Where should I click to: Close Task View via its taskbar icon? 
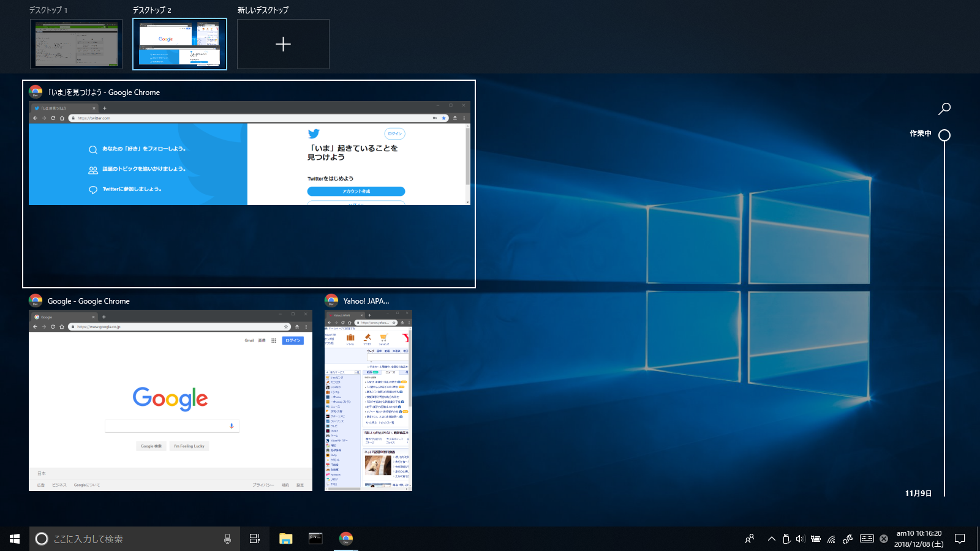coord(255,539)
